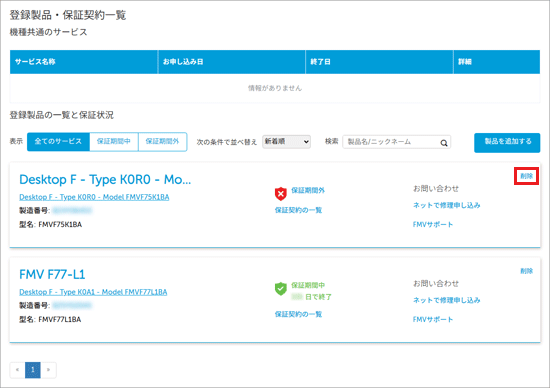The height and width of the screenshot is (388, 550).
Task: Select page 1 in pagination
Action: point(33,370)
